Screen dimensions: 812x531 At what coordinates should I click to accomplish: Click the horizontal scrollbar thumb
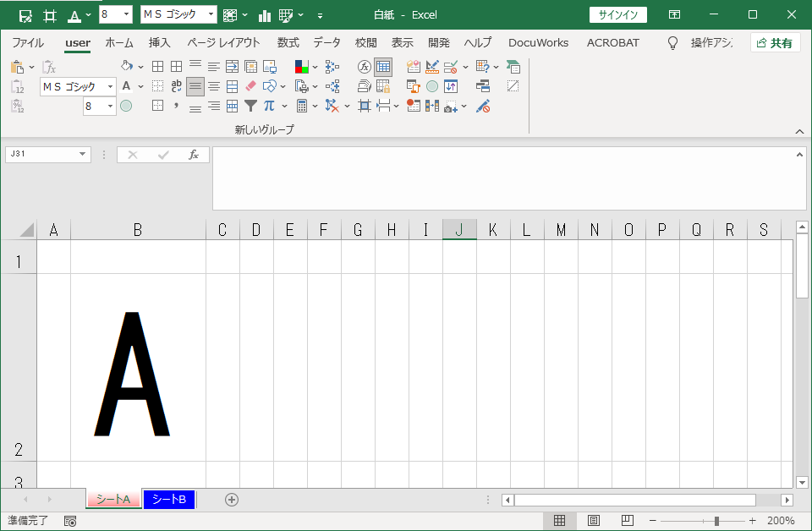635,500
